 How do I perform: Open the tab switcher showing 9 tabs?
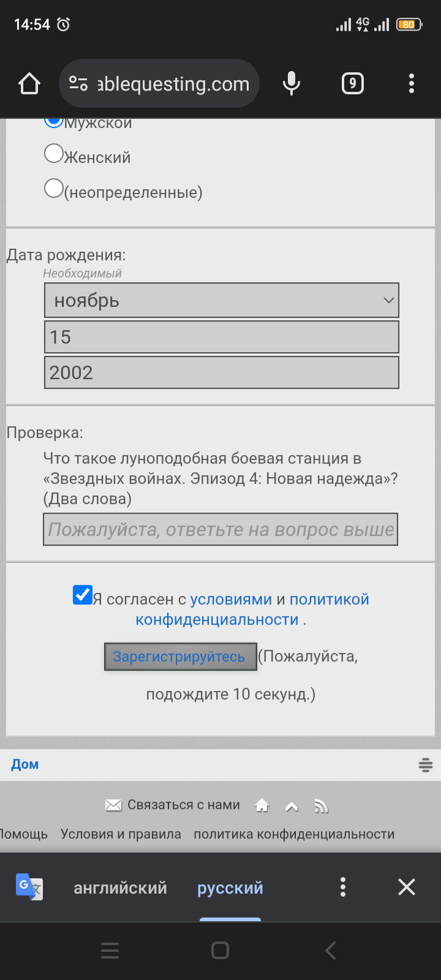pyautogui.click(x=352, y=83)
